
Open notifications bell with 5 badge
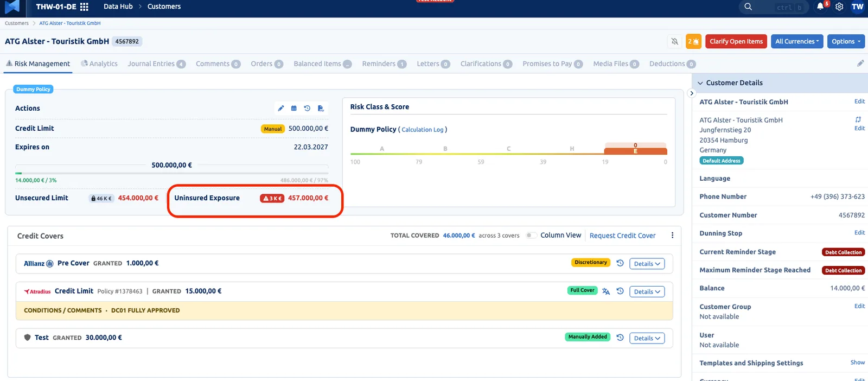[x=821, y=7]
